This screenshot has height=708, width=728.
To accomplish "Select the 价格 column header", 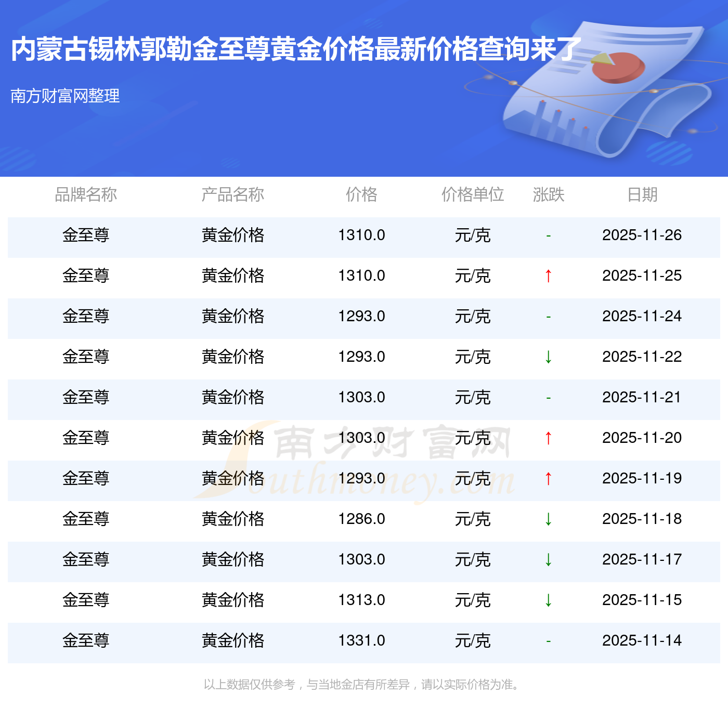I will click(361, 195).
